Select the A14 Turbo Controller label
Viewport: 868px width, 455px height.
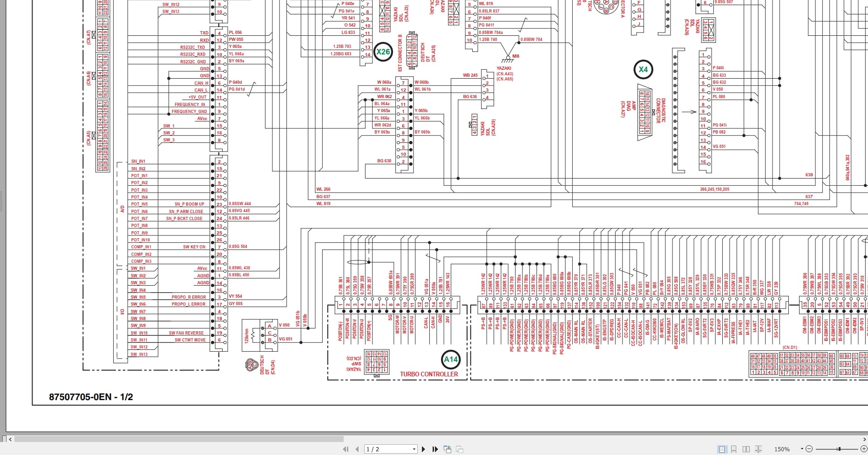[x=450, y=359]
